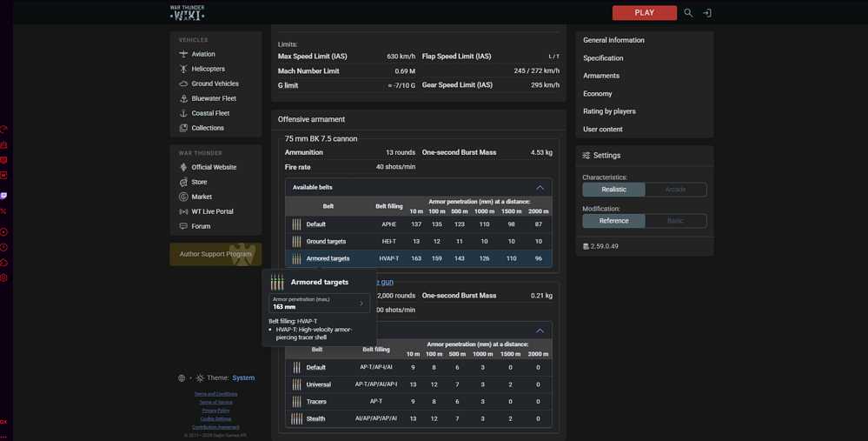Go to Armaments section
Screen dimensions: 868x441
[601, 76]
